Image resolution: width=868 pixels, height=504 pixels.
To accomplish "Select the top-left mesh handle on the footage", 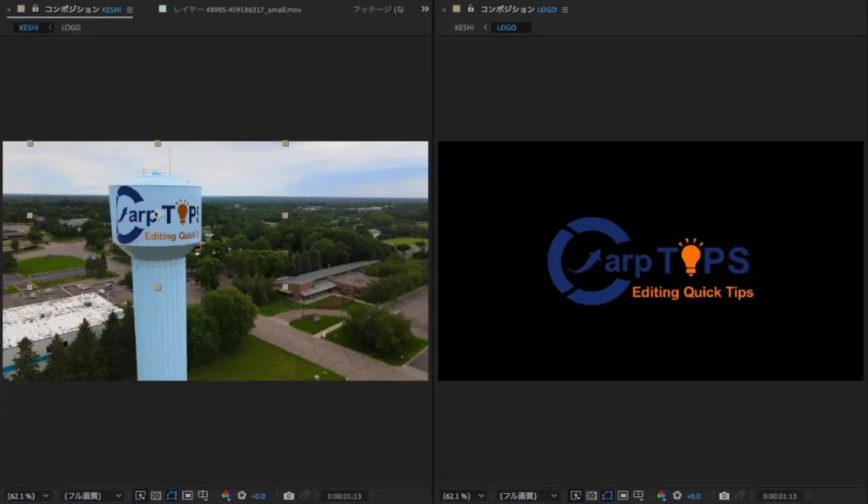I will [30, 143].
